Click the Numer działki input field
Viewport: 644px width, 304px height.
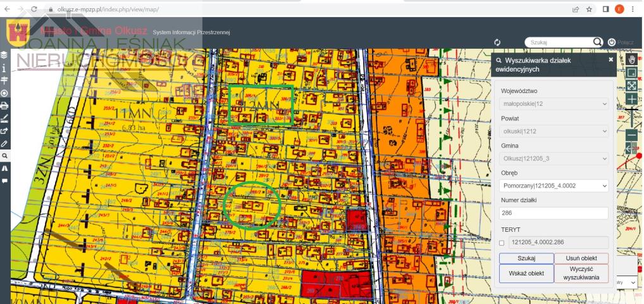click(x=554, y=213)
